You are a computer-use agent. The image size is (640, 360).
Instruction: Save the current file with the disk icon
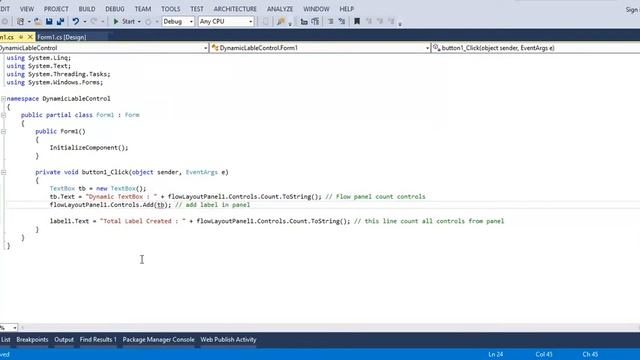(49, 21)
